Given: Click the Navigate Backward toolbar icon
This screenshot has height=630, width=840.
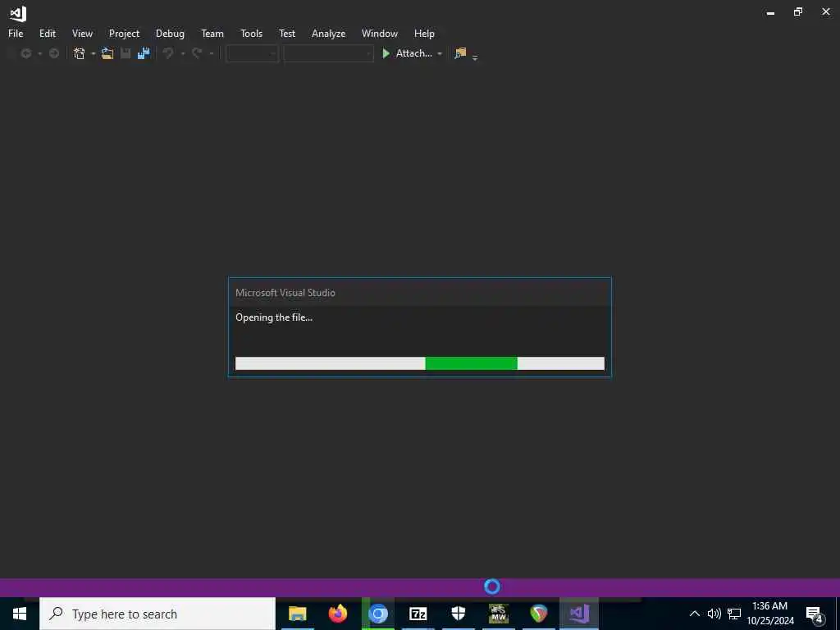Looking at the screenshot, I should coord(25,53).
